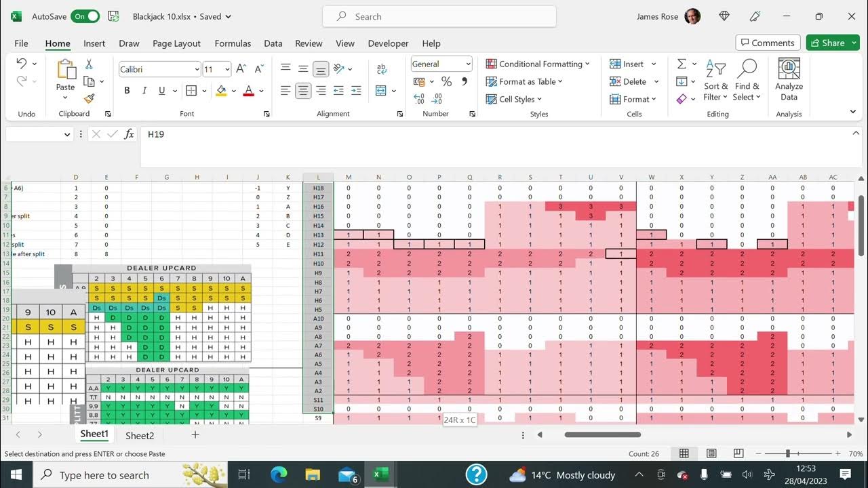Click the Save icon in title bar
This screenshot has width=868, height=488.
point(113,16)
